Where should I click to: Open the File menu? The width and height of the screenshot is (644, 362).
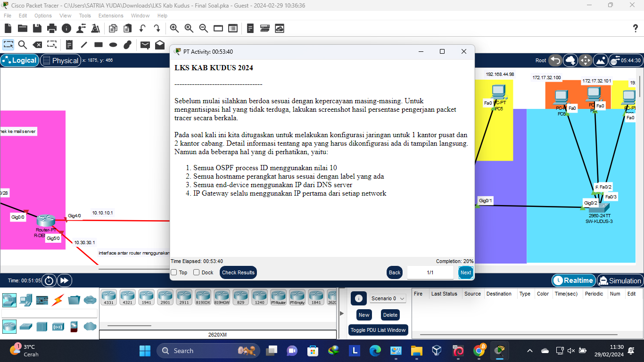(x=8, y=16)
